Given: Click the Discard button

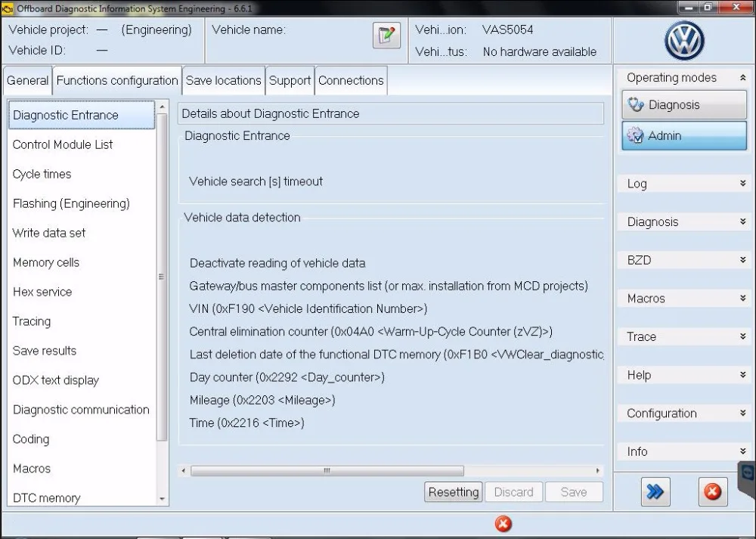Looking at the screenshot, I should [513, 492].
